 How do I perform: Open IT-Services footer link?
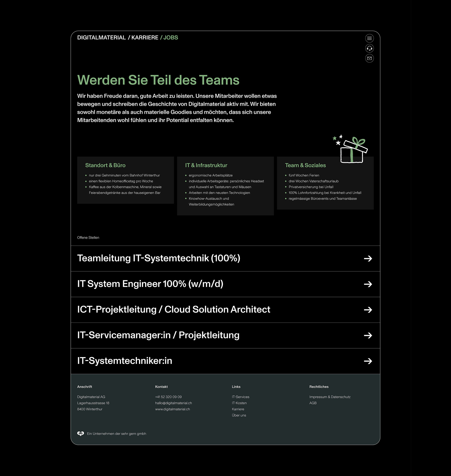240,397
